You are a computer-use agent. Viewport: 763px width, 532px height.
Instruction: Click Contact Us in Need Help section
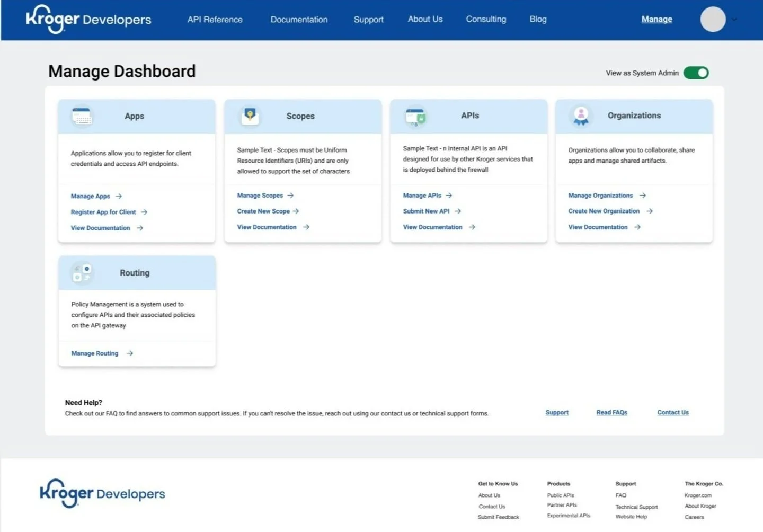tap(673, 412)
